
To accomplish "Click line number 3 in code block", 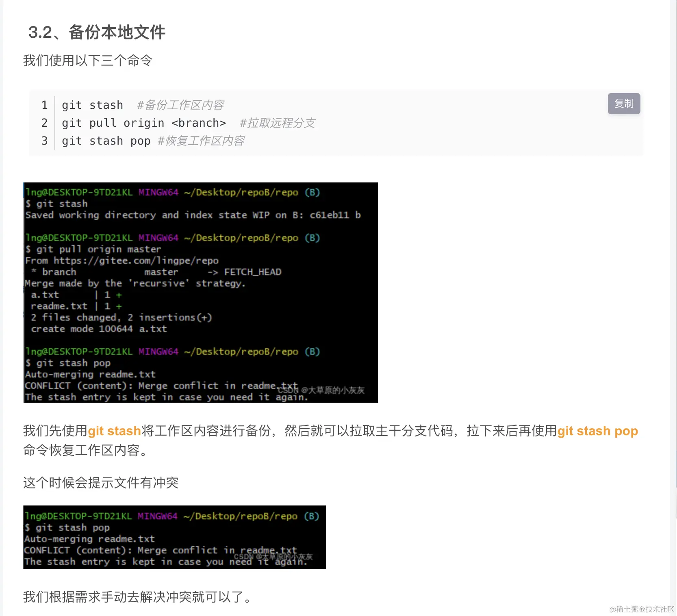I will (x=45, y=141).
